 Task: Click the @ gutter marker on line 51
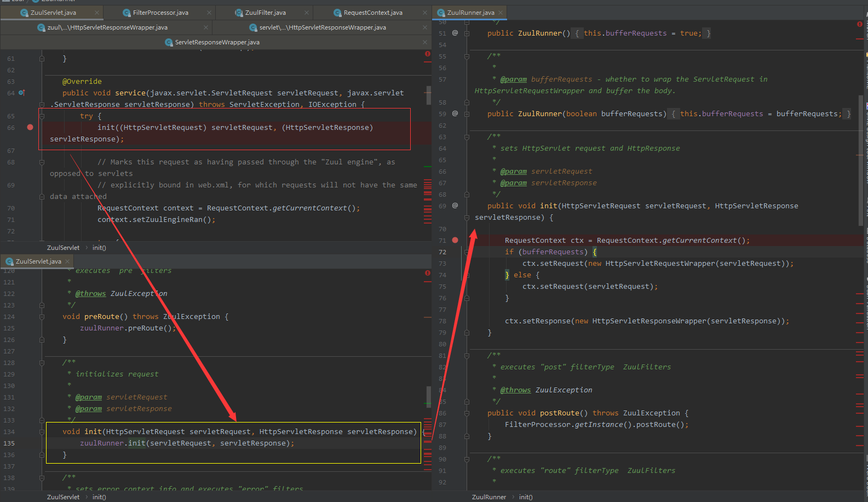[x=455, y=33]
